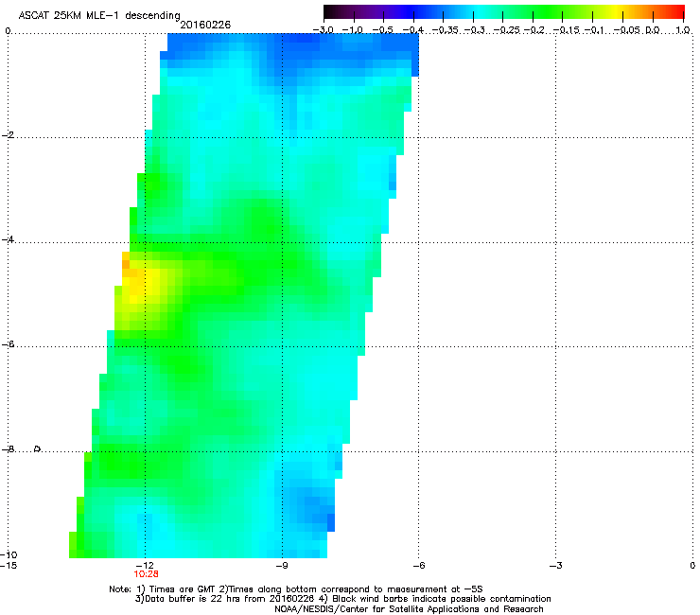Click the '-0.15' color scale label
The width and height of the screenshot is (700, 615).
pyautogui.click(x=566, y=30)
